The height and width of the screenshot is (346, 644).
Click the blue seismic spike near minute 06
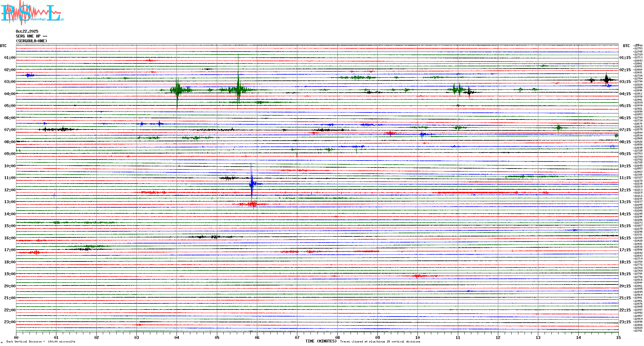(x=252, y=184)
